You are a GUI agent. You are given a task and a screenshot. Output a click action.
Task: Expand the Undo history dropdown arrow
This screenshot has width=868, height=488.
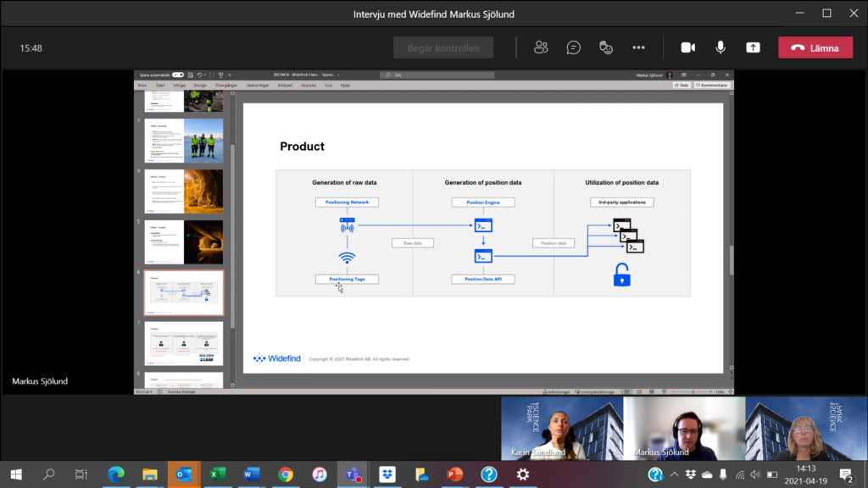click(205, 75)
